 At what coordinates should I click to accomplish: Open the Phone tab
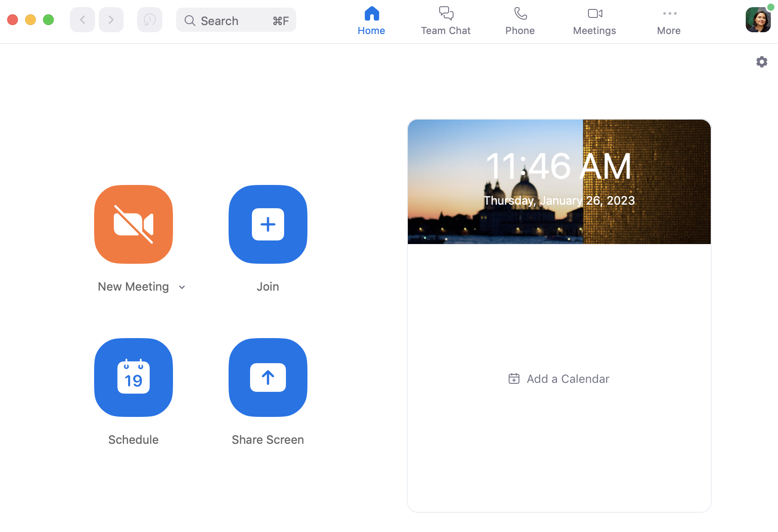point(520,21)
